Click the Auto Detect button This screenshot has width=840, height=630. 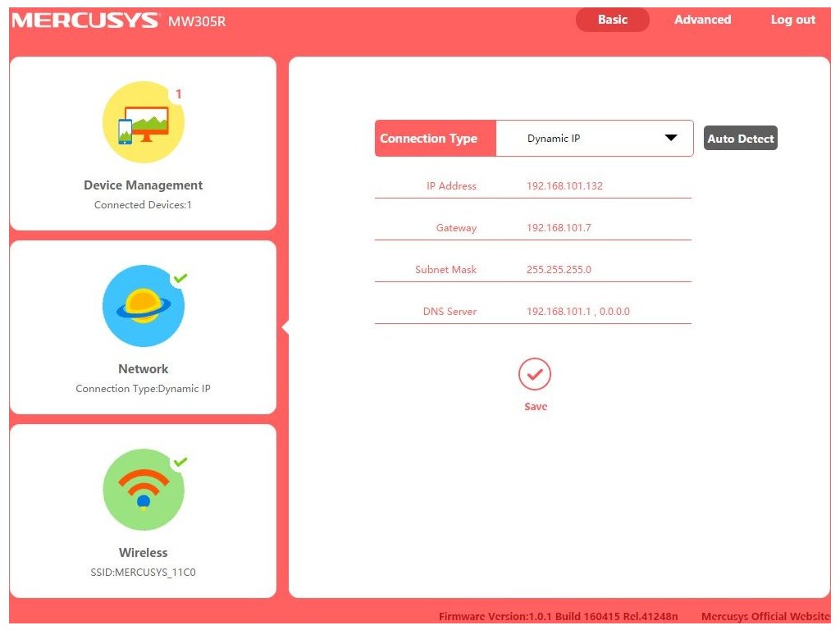click(x=741, y=138)
